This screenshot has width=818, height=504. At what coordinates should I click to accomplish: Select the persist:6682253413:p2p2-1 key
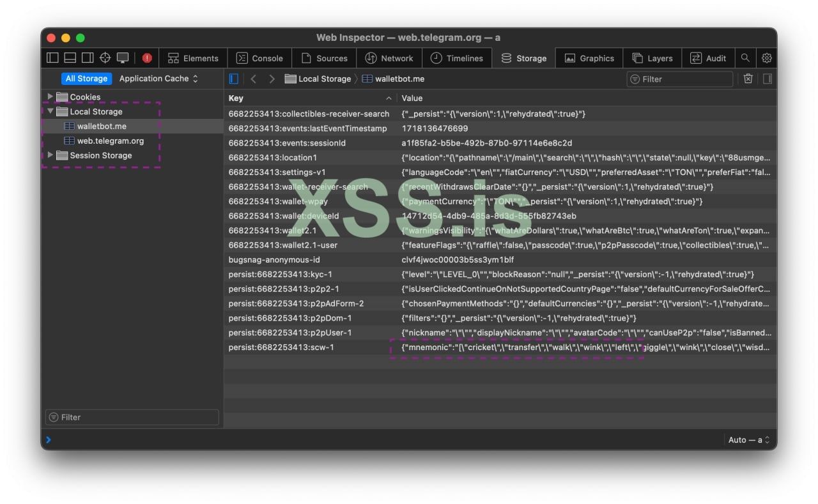coord(284,289)
